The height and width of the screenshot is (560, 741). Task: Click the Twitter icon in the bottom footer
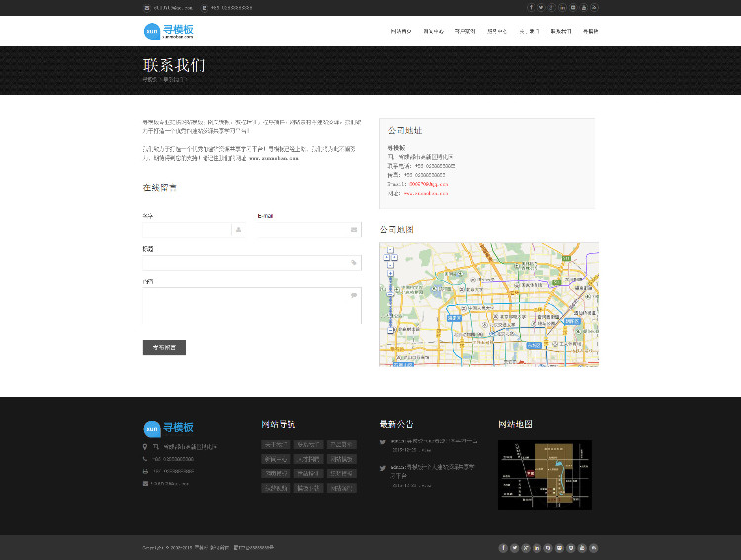pyautogui.click(x=514, y=548)
